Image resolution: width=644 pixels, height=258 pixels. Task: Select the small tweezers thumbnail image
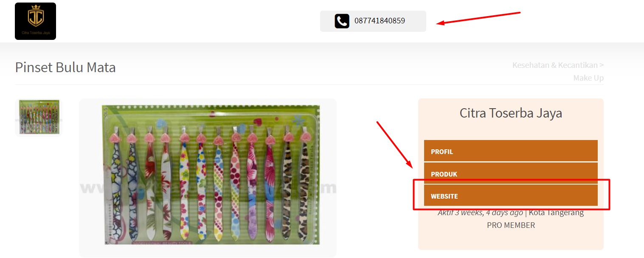point(39,118)
